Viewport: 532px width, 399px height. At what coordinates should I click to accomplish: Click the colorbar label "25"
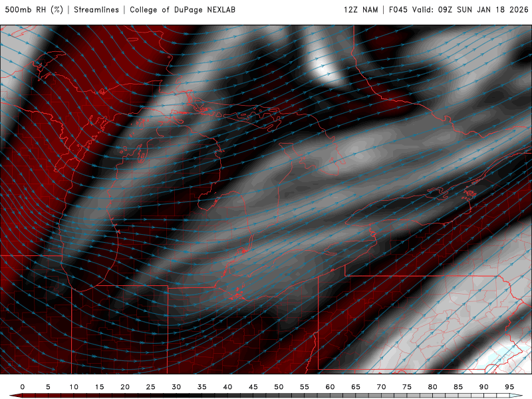click(x=151, y=387)
